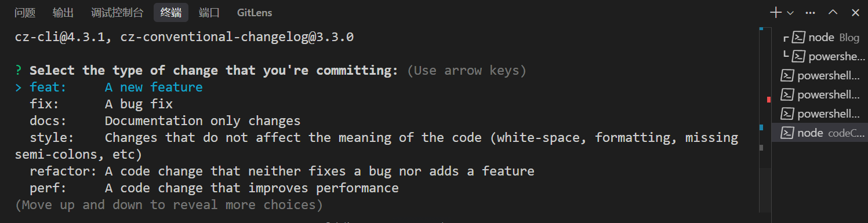Switch to the 问题 tab

click(x=25, y=12)
